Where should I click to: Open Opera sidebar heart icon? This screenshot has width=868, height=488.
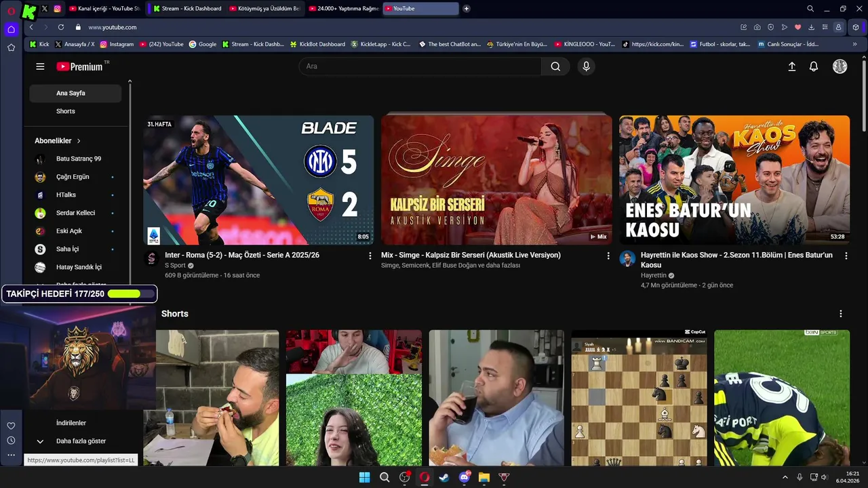pos(11,426)
